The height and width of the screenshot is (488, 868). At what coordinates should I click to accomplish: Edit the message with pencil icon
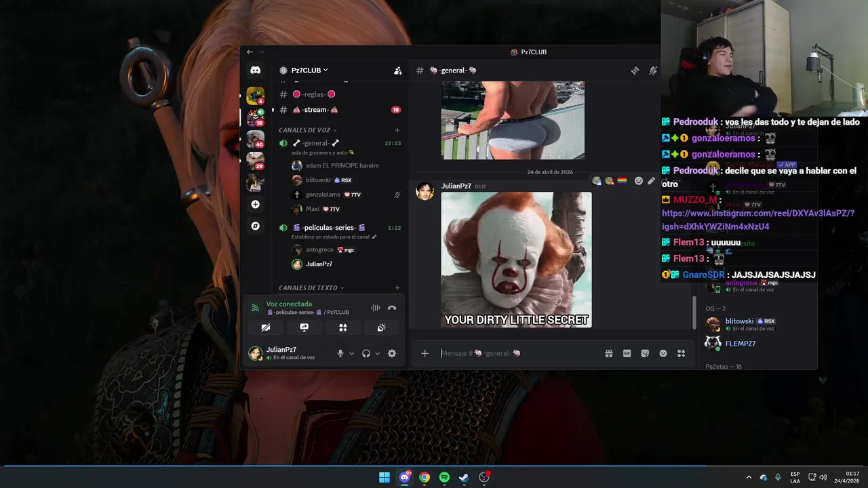pyautogui.click(x=652, y=181)
